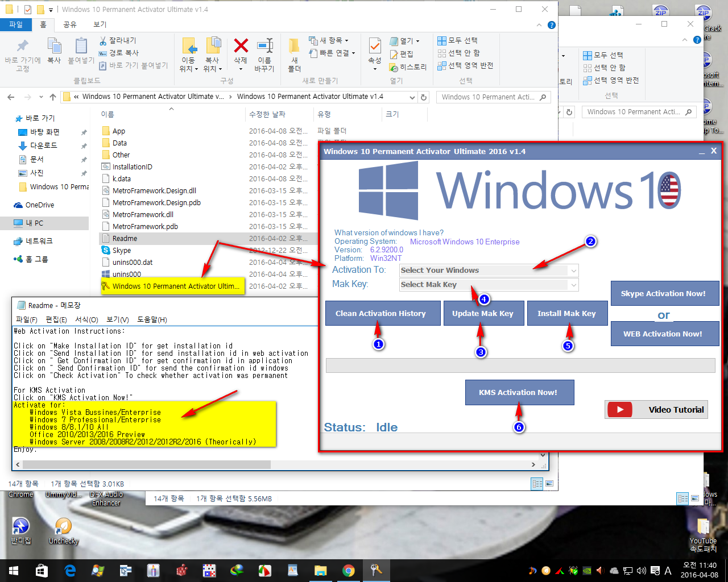Click the Rename (이름 바꾸기) icon
728x582 pixels.
tap(264, 55)
